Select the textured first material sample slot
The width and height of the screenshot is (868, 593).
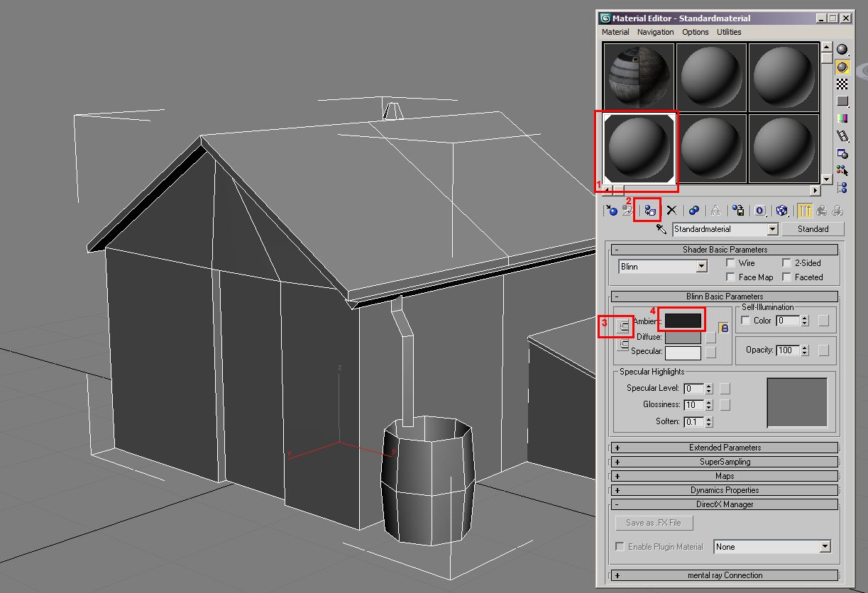(639, 77)
